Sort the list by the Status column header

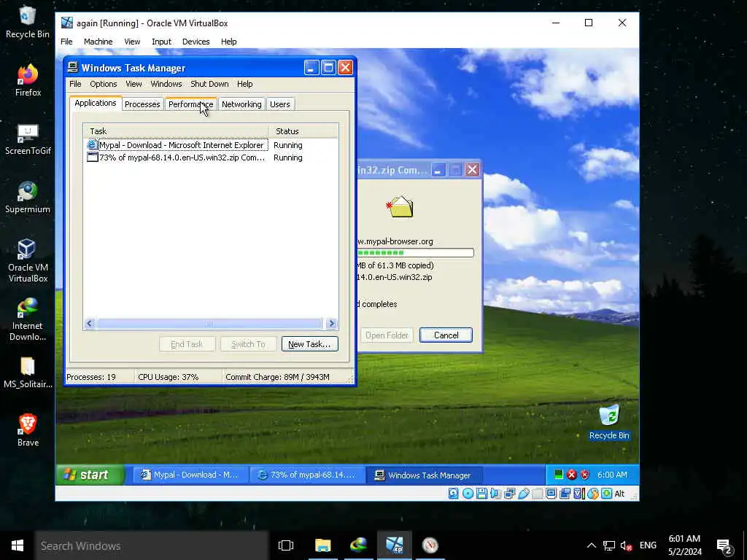point(303,131)
